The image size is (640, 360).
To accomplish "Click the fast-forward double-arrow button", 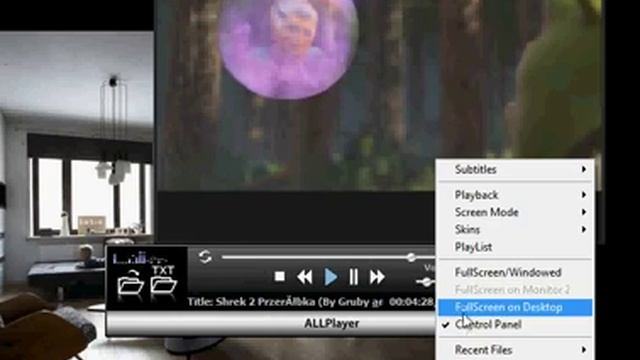I will [377, 277].
